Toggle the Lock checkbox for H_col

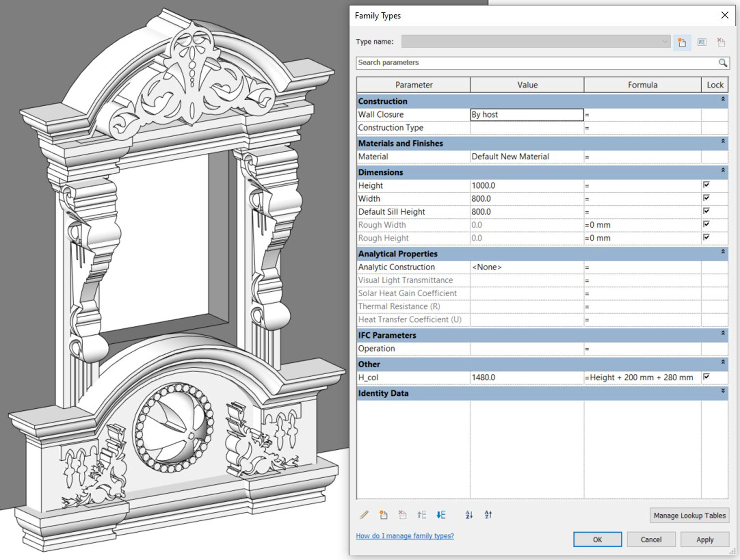coord(706,377)
